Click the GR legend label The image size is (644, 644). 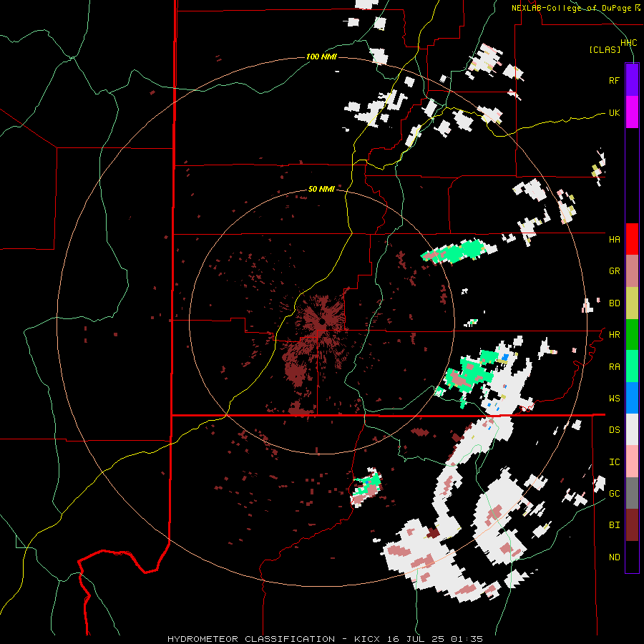click(614, 271)
